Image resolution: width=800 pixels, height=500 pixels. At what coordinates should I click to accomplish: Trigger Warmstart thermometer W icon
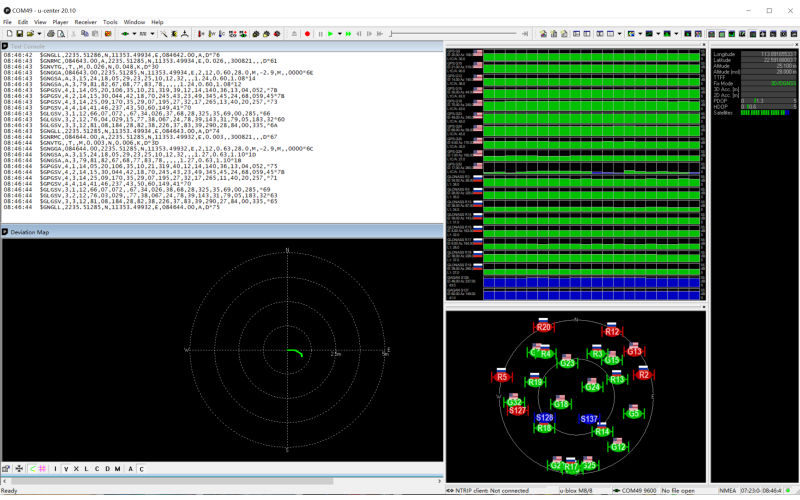click(212, 34)
